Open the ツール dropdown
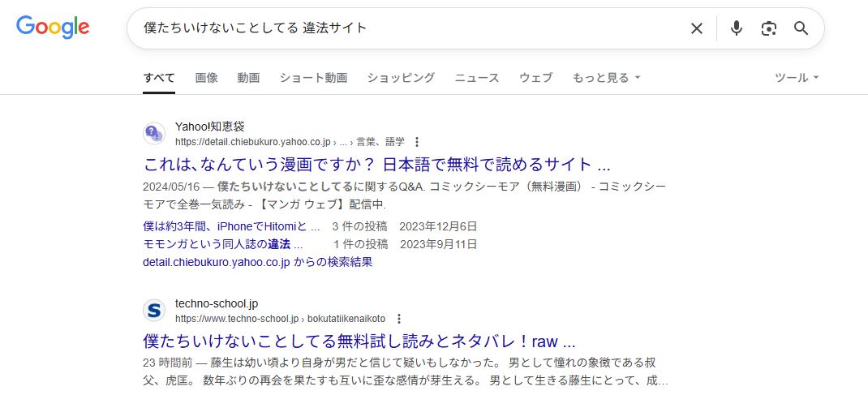 pos(797,78)
